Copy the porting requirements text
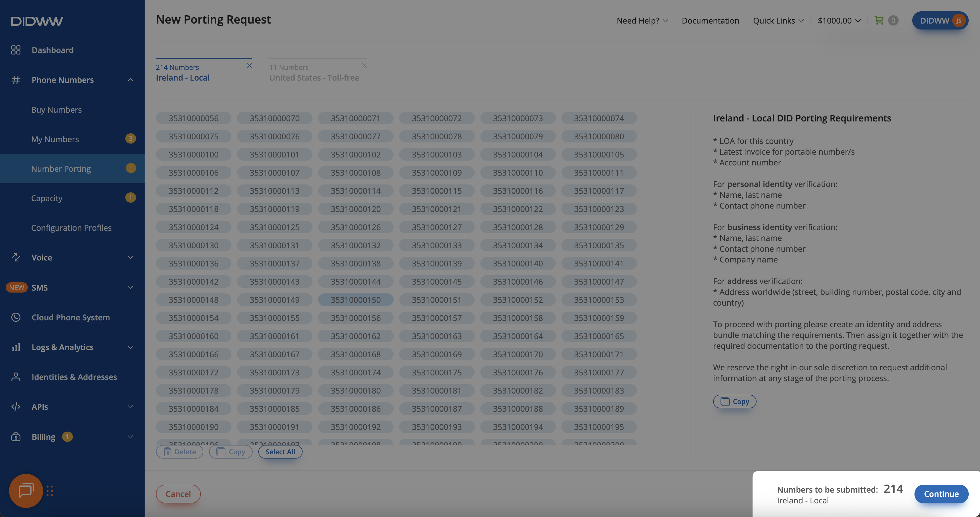980x517 pixels. pos(734,401)
